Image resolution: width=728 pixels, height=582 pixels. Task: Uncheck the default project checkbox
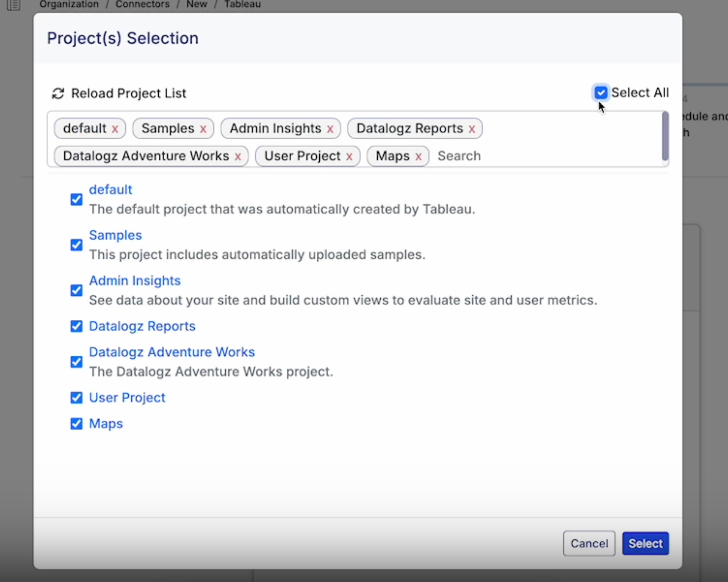click(76, 199)
